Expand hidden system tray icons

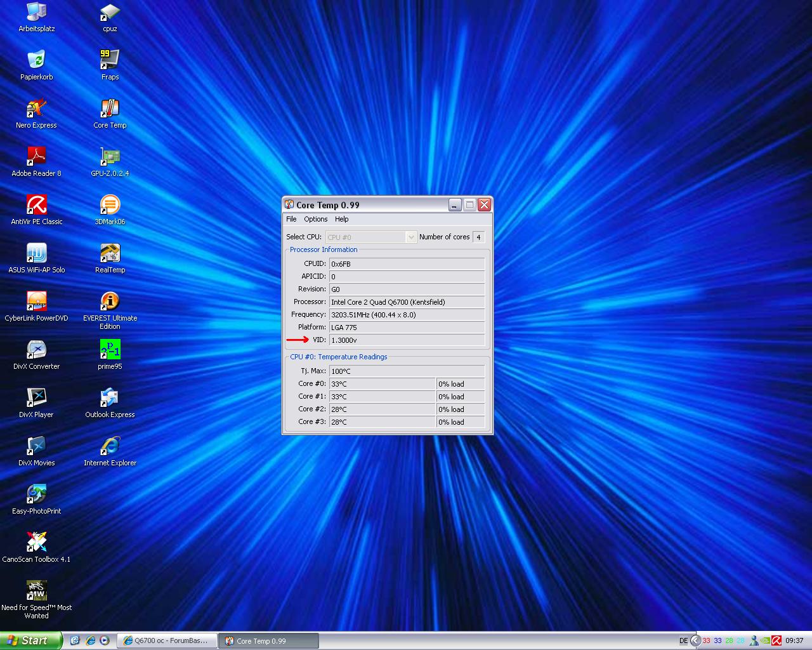pos(695,641)
